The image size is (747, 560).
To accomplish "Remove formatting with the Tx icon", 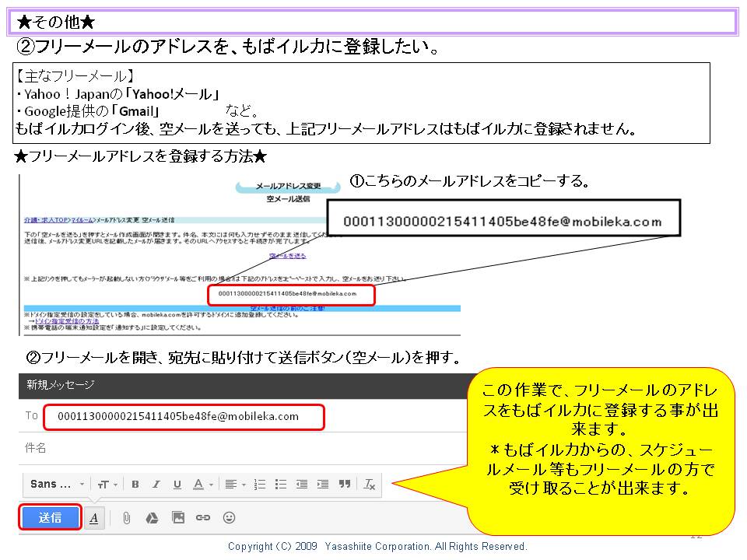I will point(370,484).
